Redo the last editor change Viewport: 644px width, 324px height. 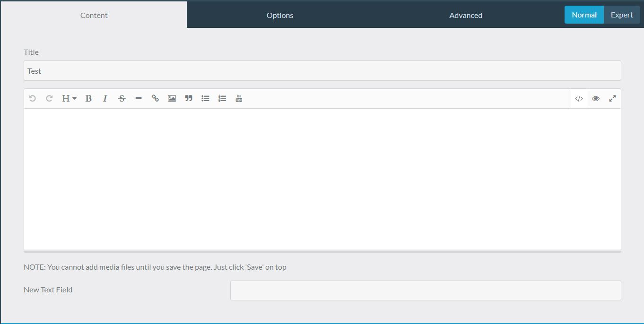tap(49, 98)
